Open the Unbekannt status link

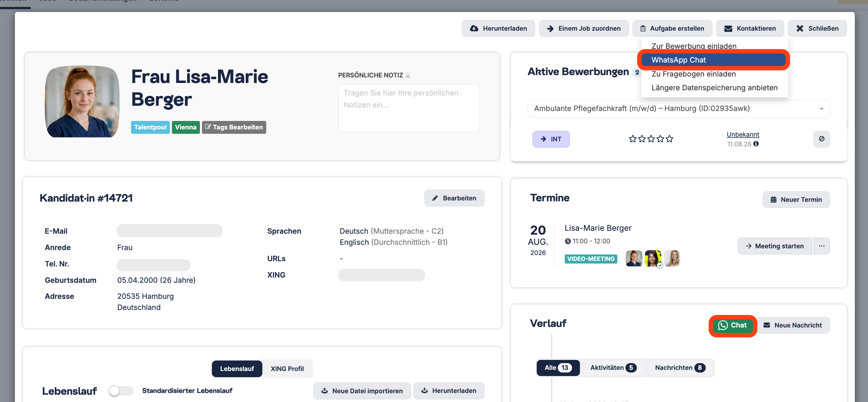[743, 135]
